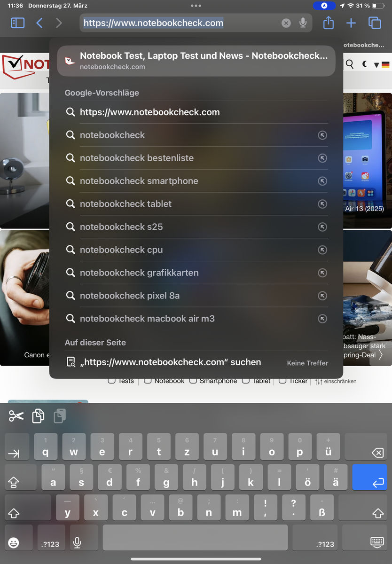Image resolution: width=392 pixels, height=564 pixels.
Task: Fill in 'notebookcheck pixel 8a' arrow icon
Action: 322,296
